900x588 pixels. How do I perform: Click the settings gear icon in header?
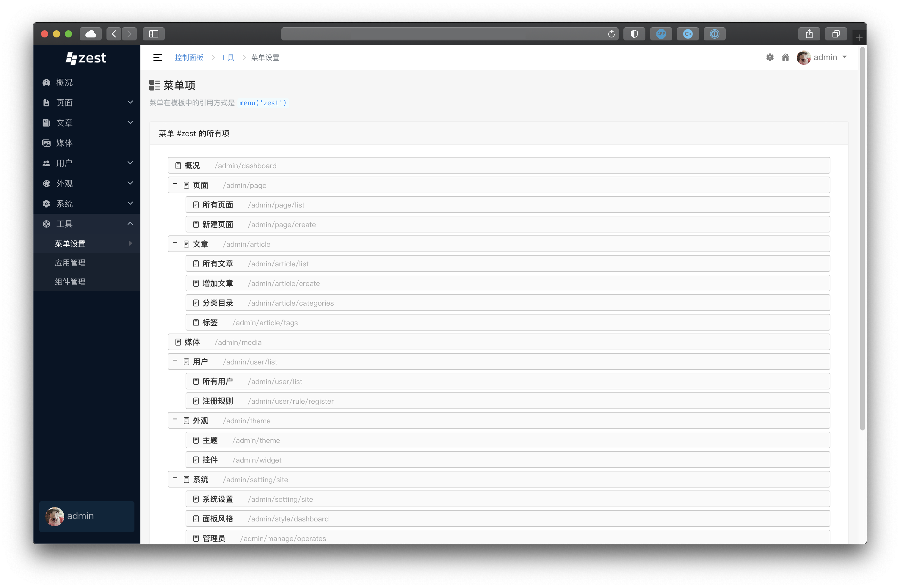click(769, 57)
